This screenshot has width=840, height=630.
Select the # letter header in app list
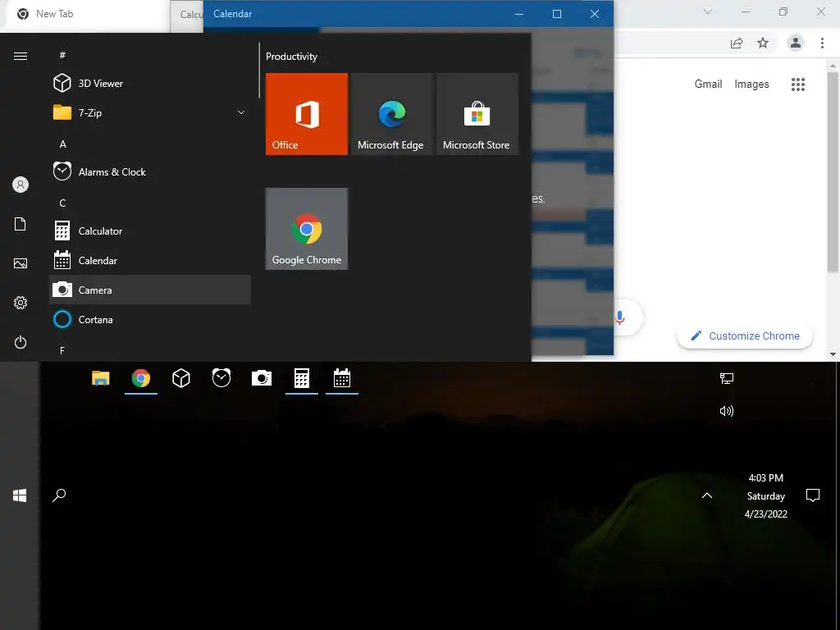coord(62,55)
